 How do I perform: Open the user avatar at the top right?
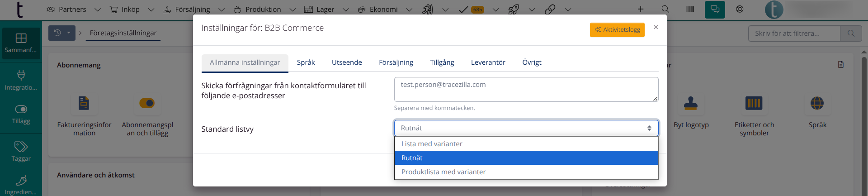point(774,10)
